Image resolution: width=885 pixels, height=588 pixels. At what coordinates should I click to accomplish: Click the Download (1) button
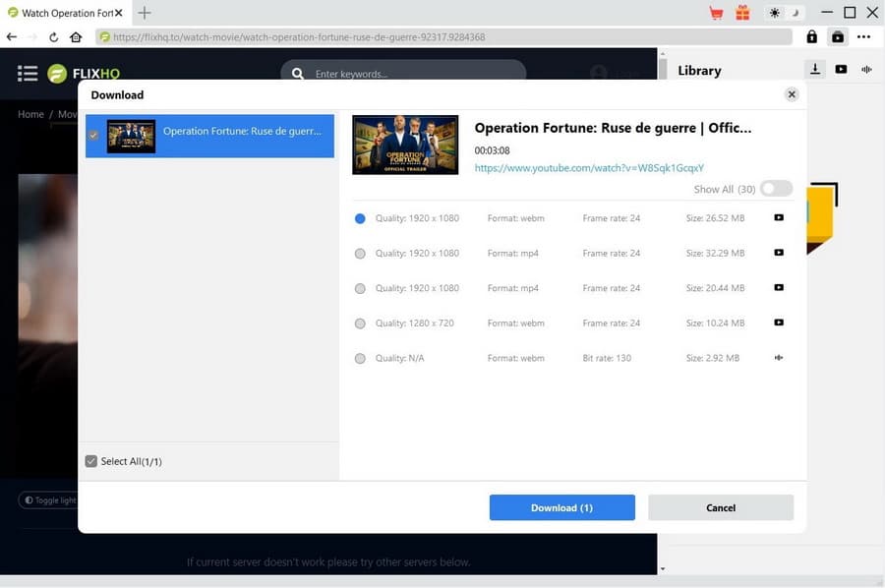pos(561,507)
